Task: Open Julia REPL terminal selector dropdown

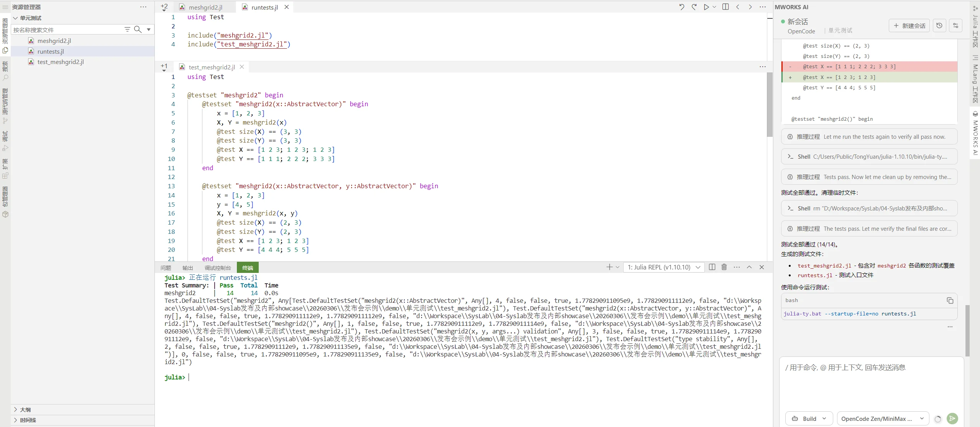Action: point(664,267)
